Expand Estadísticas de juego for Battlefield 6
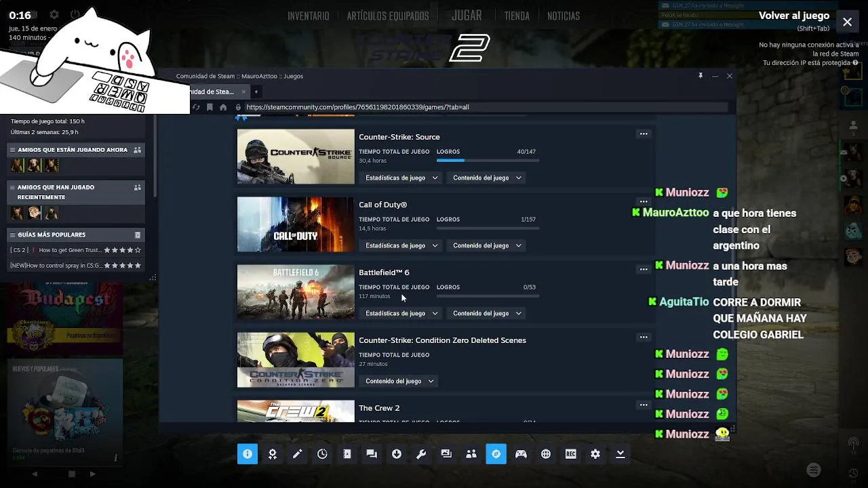The height and width of the screenshot is (488, 868). pyautogui.click(x=401, y=313)
